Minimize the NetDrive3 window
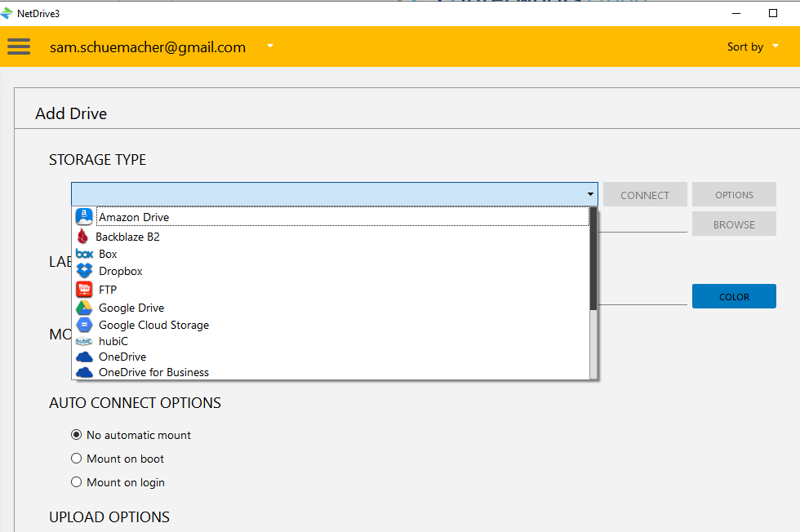 coord(736,13)
